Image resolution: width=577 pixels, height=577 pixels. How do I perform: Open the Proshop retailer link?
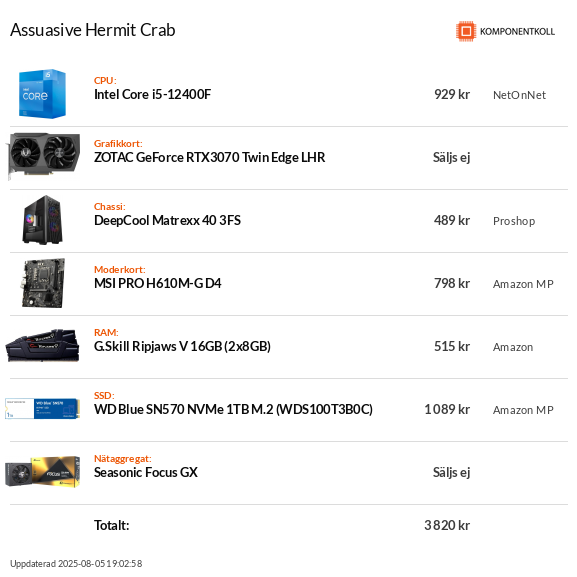514,221
